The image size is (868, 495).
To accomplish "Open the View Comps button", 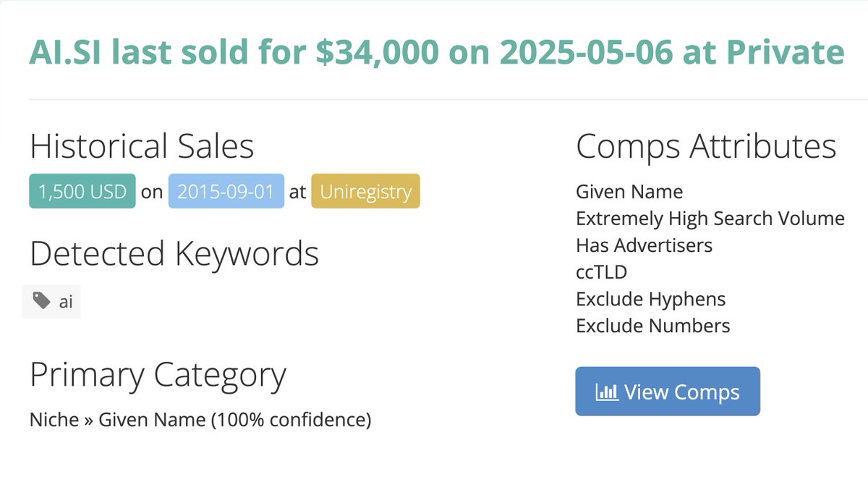I will (668, 392).
